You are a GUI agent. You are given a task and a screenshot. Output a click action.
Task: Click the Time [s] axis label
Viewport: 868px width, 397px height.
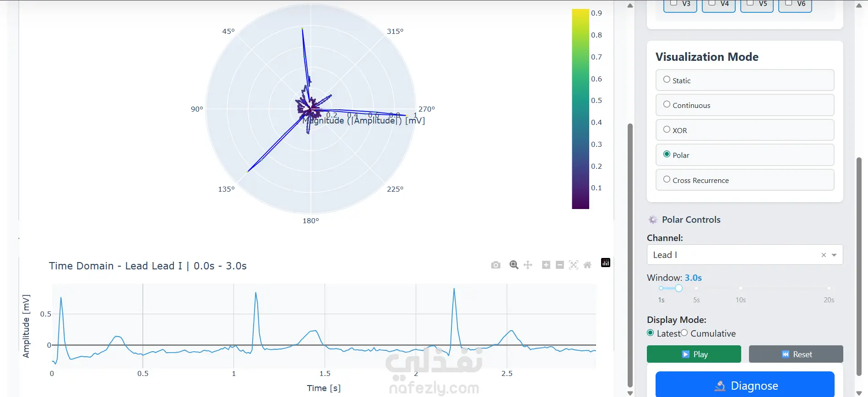point(324,388)
